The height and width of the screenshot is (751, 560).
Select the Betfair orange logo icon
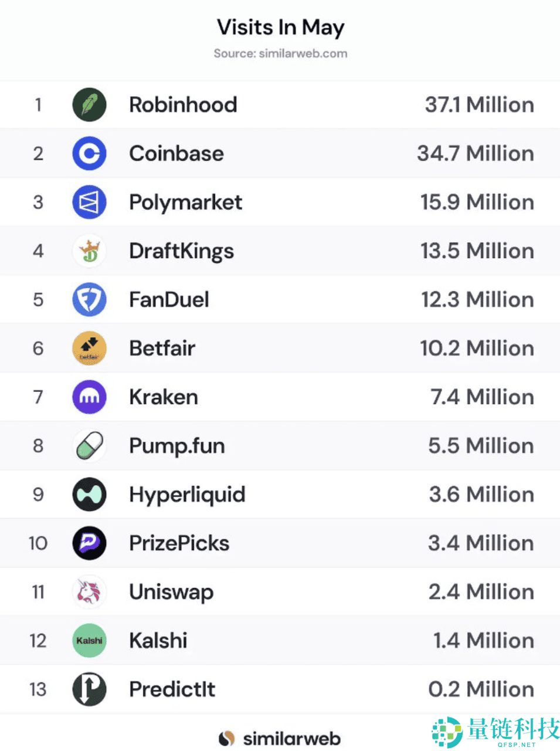click(89, 349)
